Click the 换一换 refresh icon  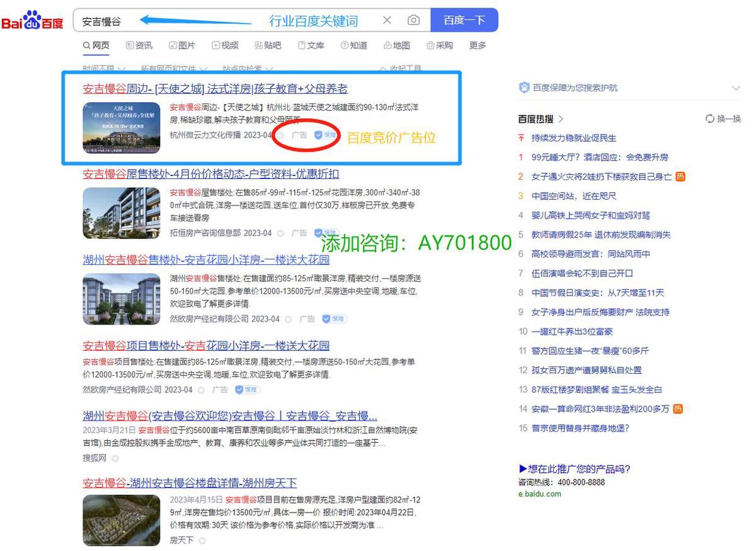pos(710,119)
